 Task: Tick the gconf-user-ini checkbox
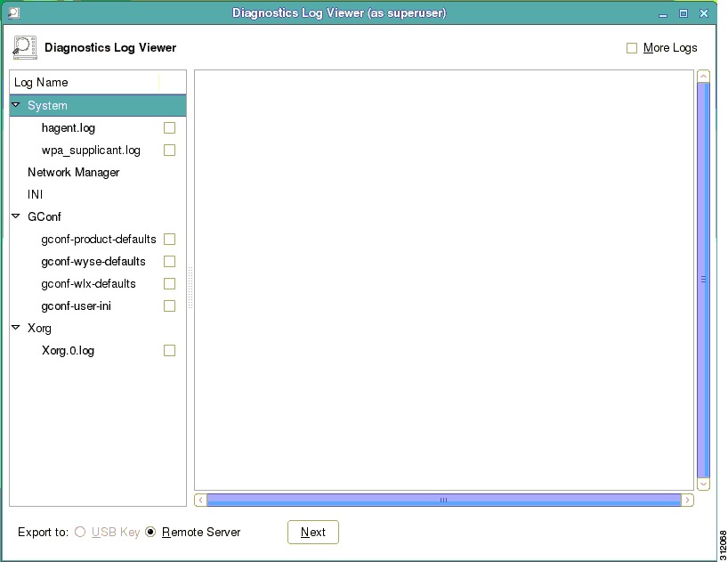169,306
